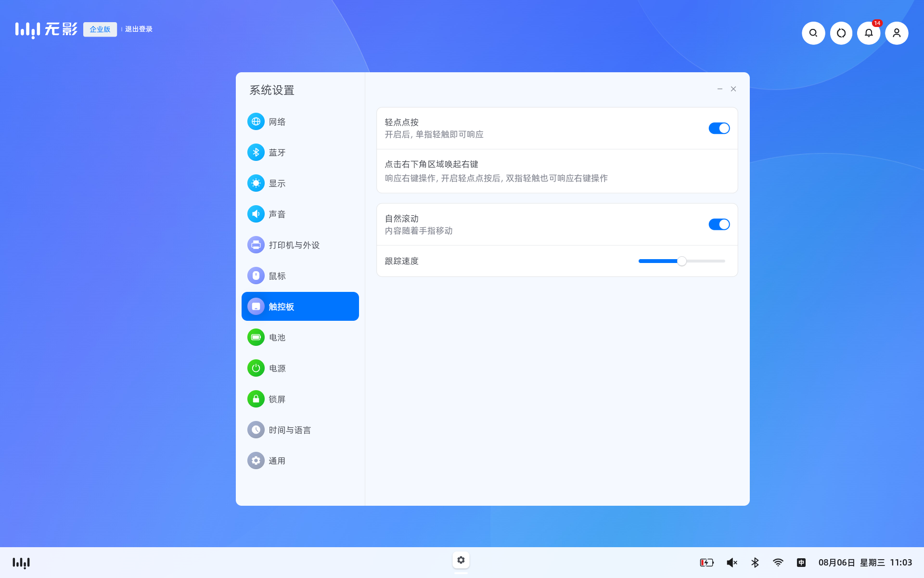Click the 打印机与外设 printer icon

tap(256, 245)
